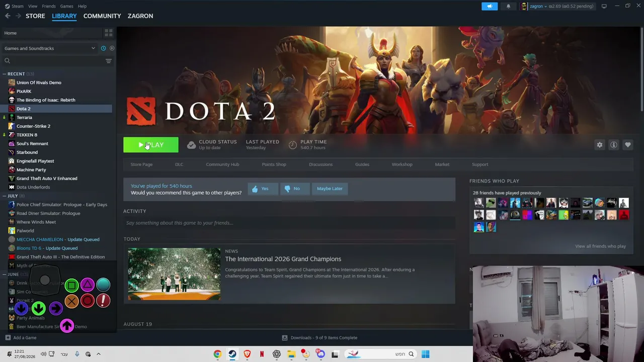Go forward with the navigation arrow

click(19, 16)
